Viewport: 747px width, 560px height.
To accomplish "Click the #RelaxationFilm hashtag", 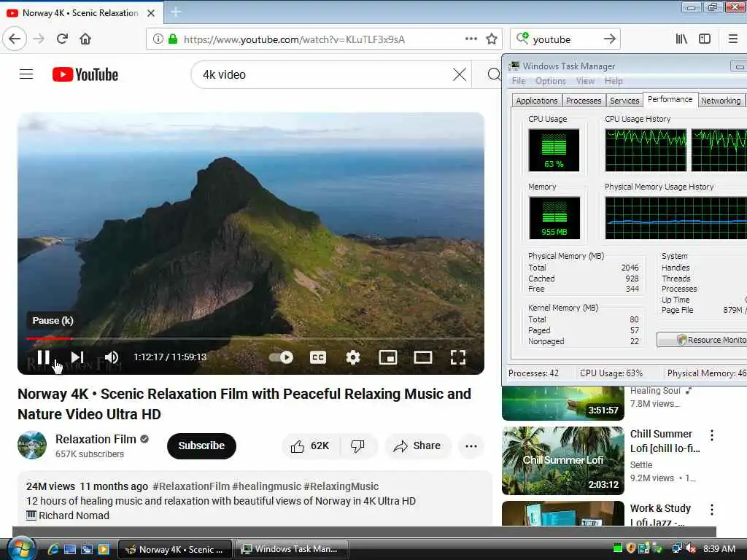I will tap(191, 486).
